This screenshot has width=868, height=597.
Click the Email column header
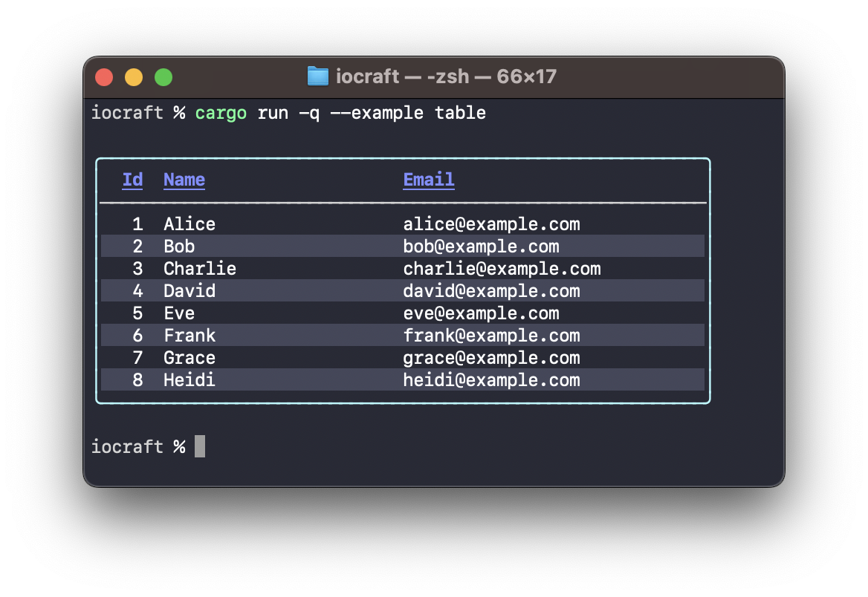429,180
